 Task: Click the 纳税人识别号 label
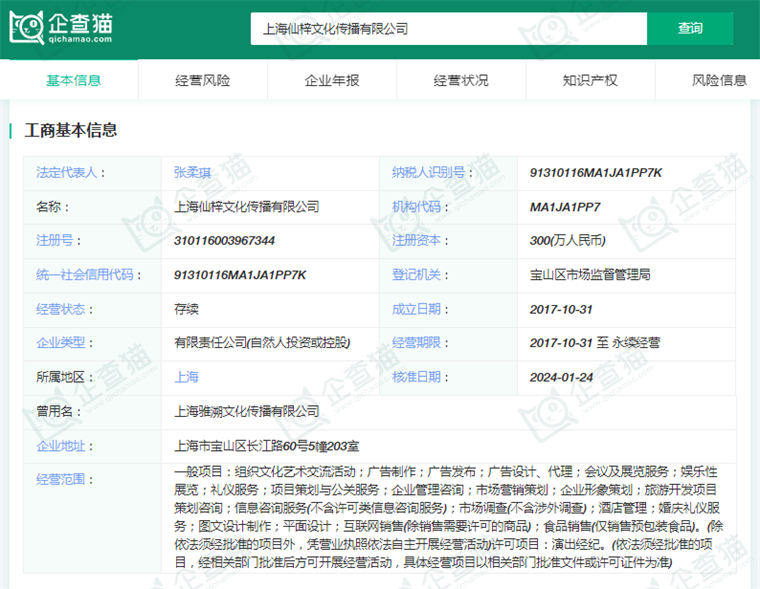point(428,173)
